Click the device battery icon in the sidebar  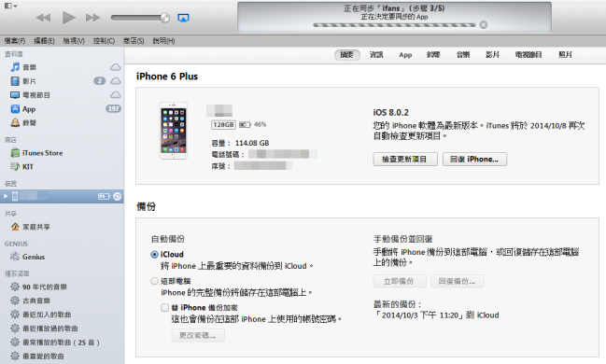point(104,197)
